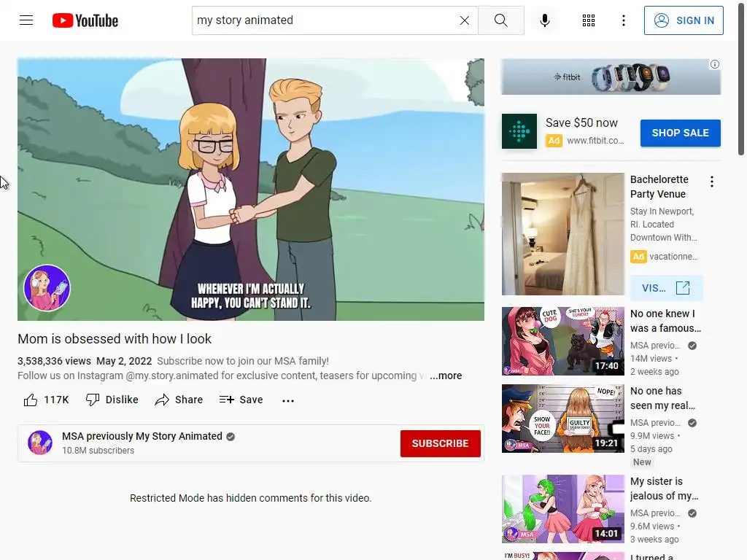Screen dimensions: 747x560
Task: Click the video player frame
Action: point(251,190)
